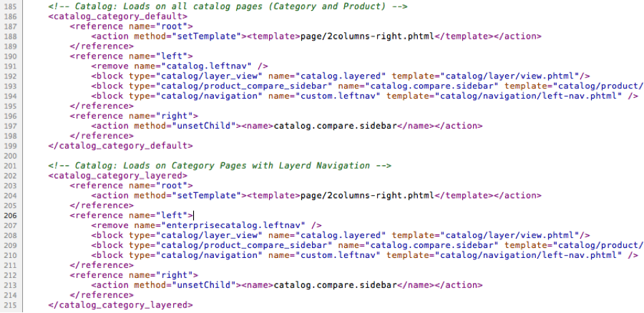Click line number 211 in the gutter

[x=9, y=265]
